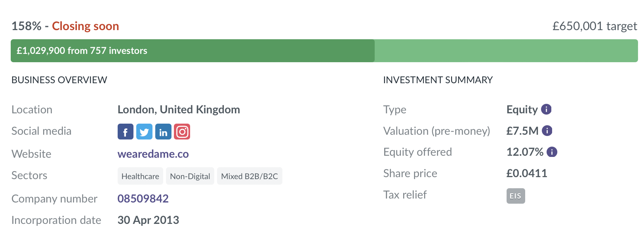Screen dimensions: 644x233
Task: Click the Investment Summary heading
Action: click(438, 80)
